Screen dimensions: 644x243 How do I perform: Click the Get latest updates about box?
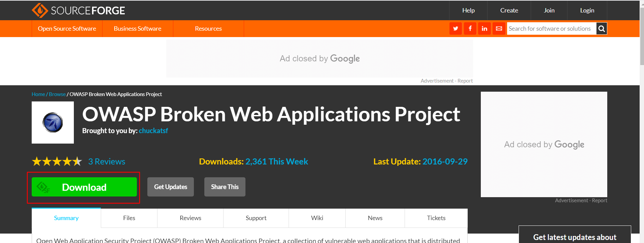pos(575,235)
